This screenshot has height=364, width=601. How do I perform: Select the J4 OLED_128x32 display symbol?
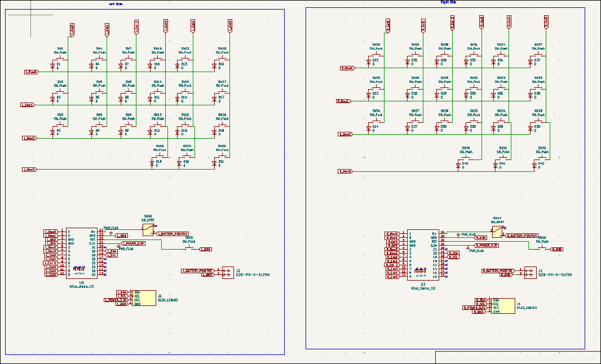503,304
